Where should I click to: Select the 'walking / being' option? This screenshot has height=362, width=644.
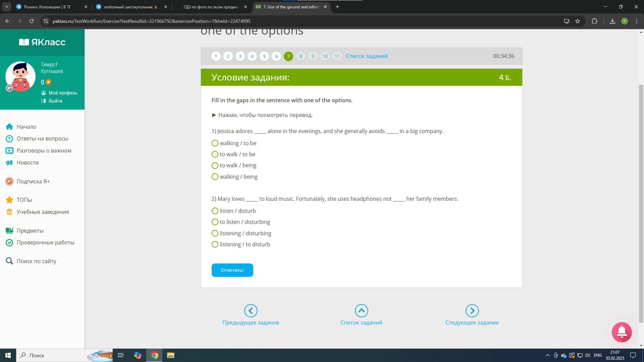[215, 177]
